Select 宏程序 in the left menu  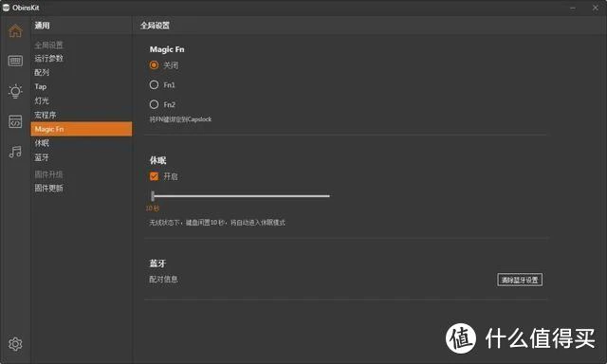point(46,115)
